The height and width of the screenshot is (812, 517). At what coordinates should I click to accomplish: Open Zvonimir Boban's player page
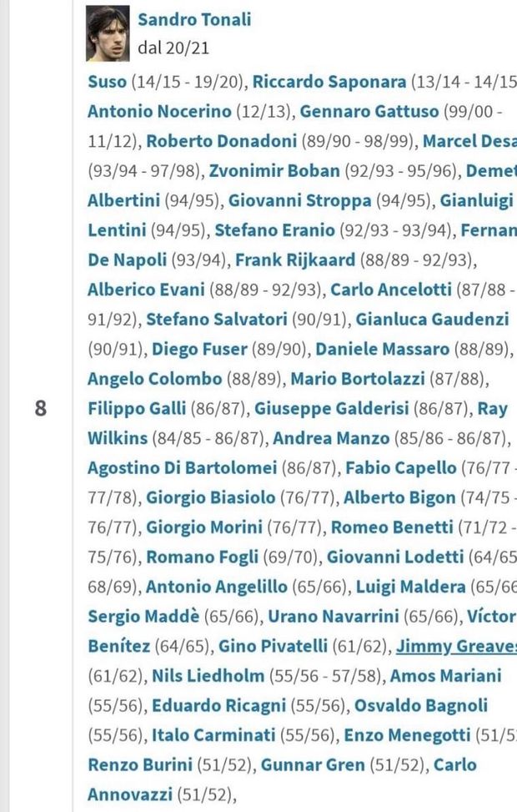click(274, 170)
